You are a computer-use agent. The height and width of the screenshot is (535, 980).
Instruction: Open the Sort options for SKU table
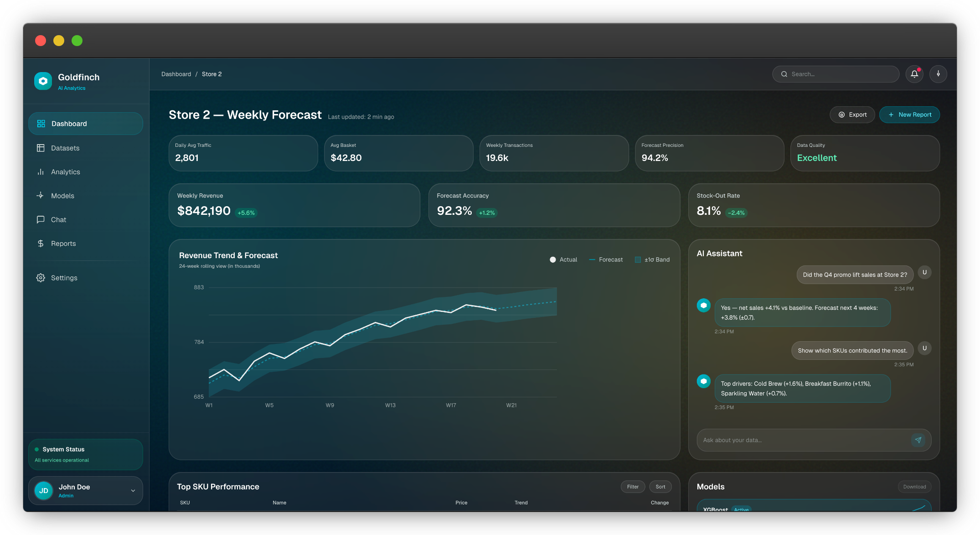pos(660,487)
